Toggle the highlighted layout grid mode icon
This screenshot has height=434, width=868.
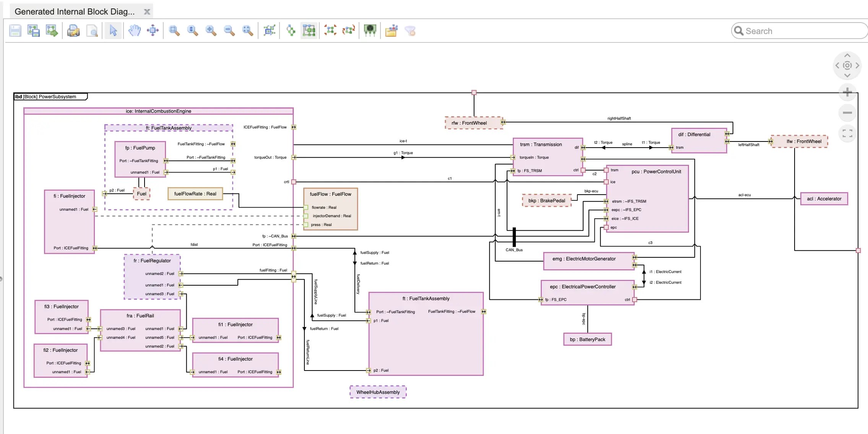pos(309,31)
